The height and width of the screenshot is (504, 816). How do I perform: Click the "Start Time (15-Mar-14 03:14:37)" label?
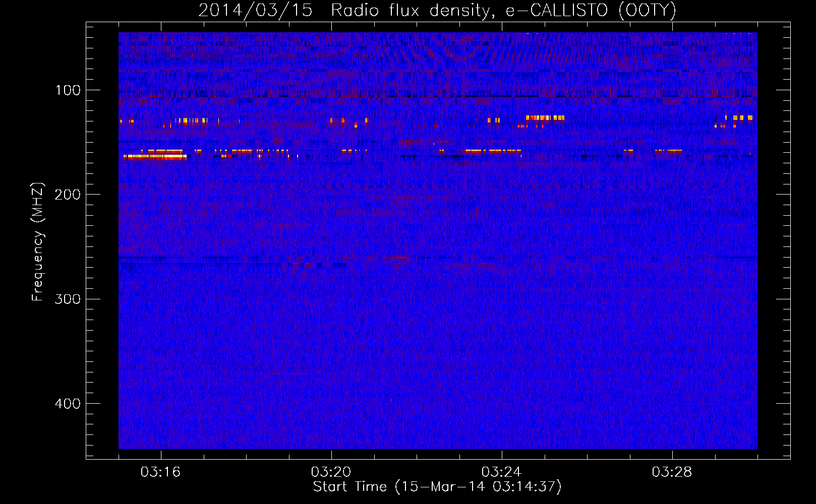pyautogui.click(x=437, y=487)
